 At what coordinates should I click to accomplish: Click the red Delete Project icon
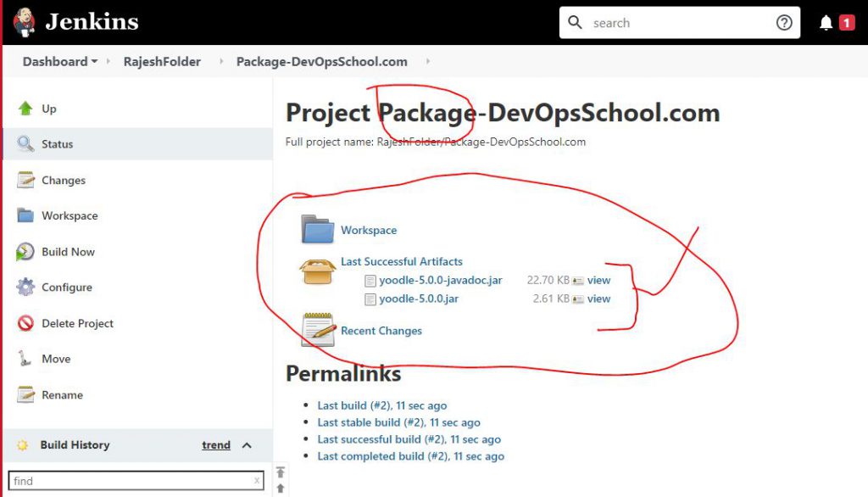click(x=25, y=323)
